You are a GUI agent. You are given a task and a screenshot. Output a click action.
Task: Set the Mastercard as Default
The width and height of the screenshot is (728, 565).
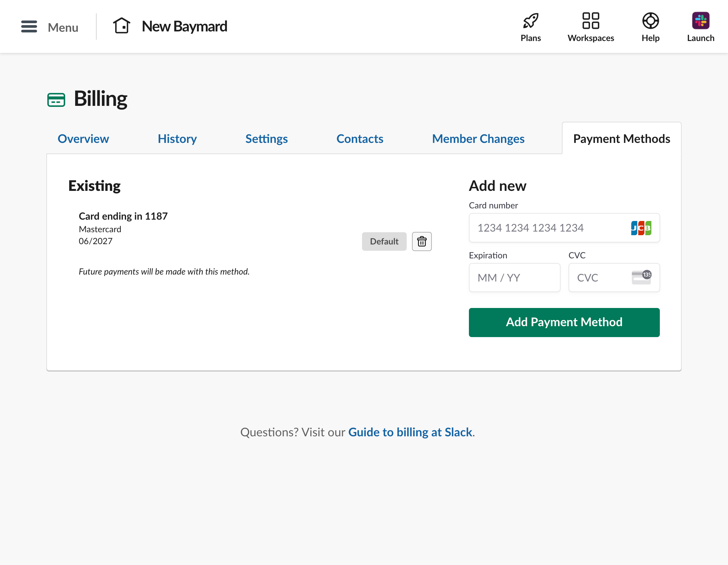(x=384, y=241)
